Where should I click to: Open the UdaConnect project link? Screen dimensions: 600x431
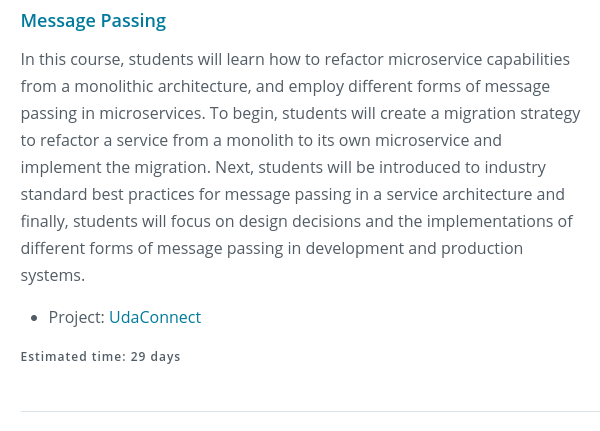[155, 317]
